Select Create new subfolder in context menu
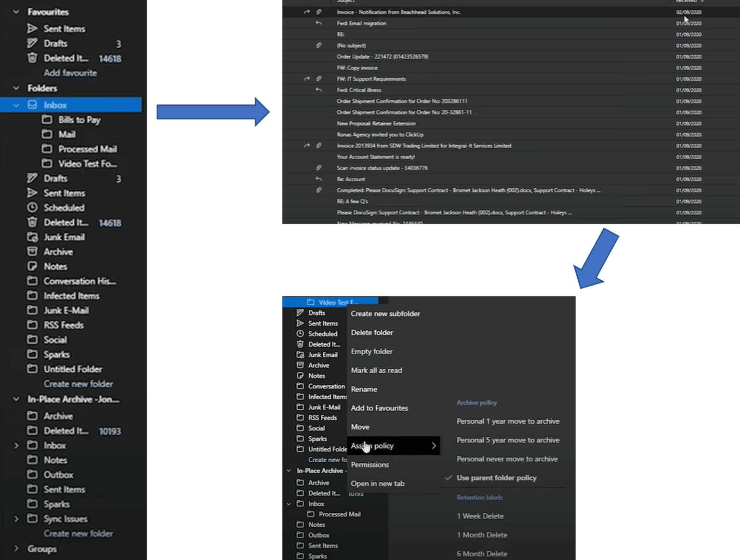The height and width of the screenshot is (560, 740). pos(385,313)
